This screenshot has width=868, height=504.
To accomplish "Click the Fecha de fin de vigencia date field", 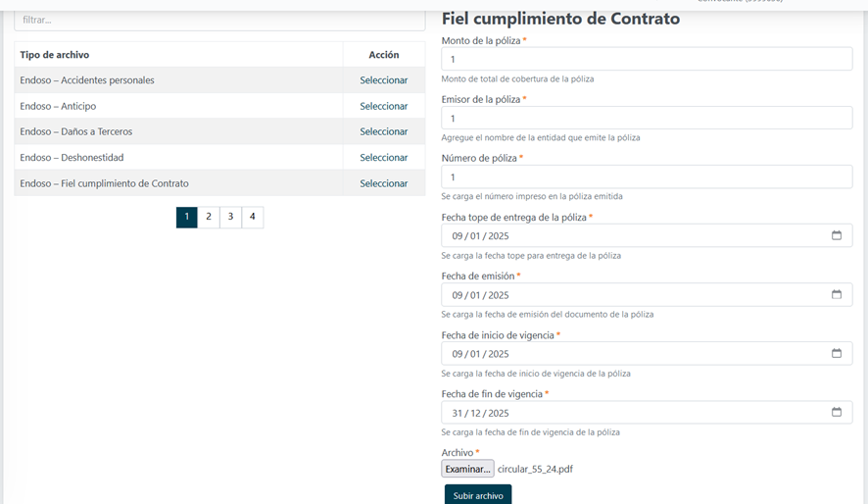I will point(627,413).
